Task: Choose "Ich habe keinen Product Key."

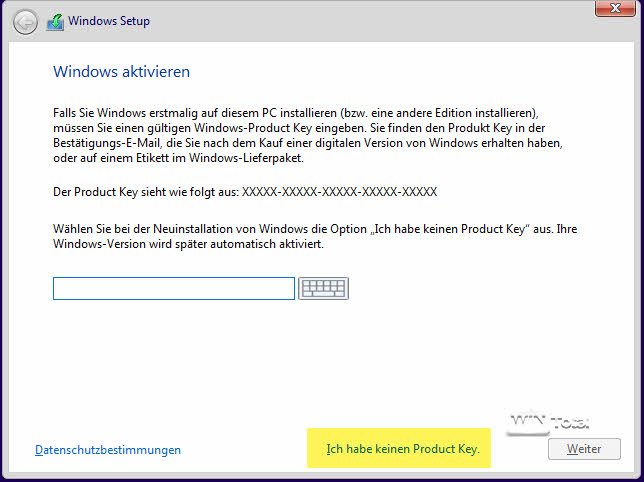Action: [x=403, y=449]
